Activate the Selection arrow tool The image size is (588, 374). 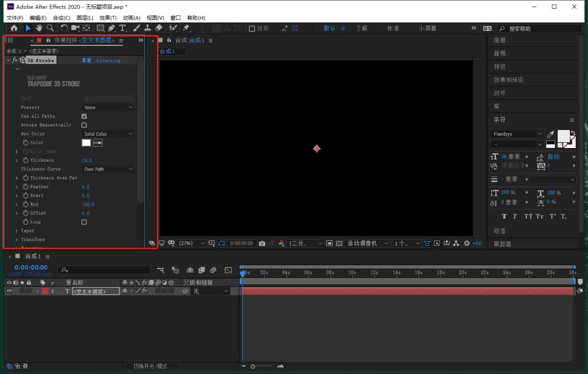point(28,28)
